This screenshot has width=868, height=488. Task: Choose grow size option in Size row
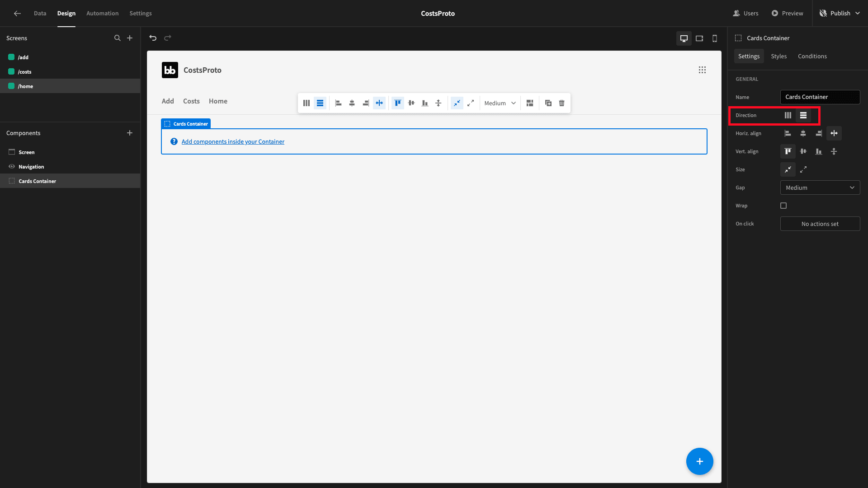pos(803,169)
